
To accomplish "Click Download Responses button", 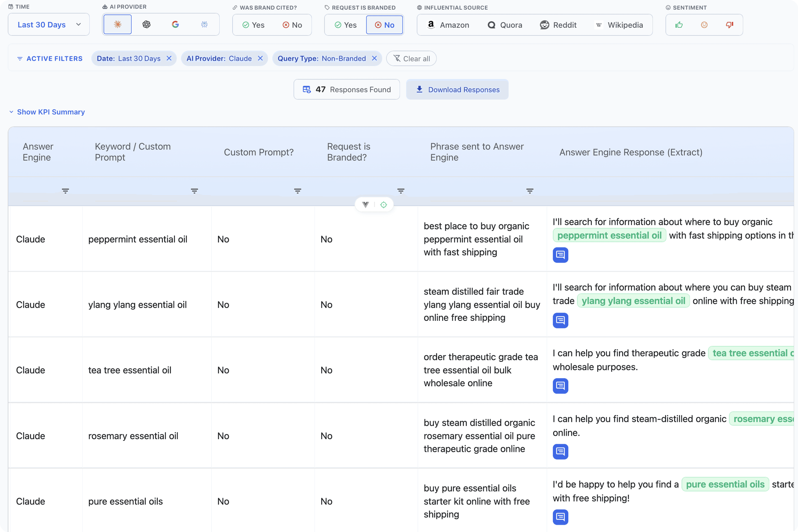I will [457, 89].
